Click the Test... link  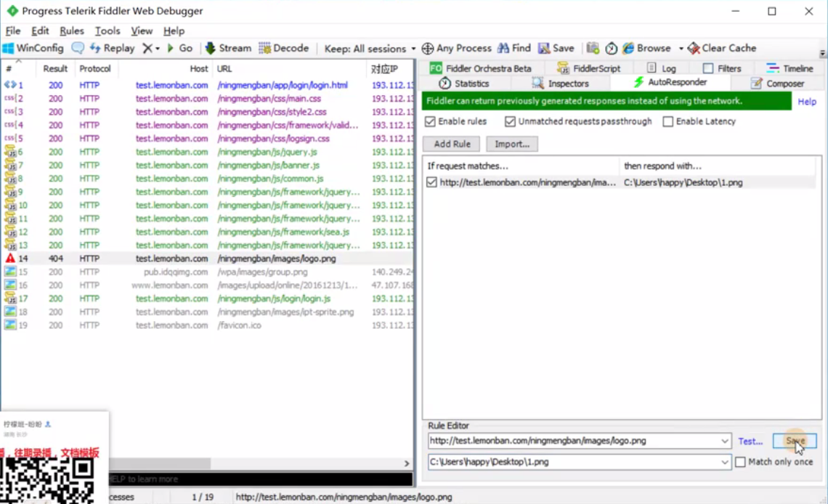pyautogui.click(x=750, y=442)
